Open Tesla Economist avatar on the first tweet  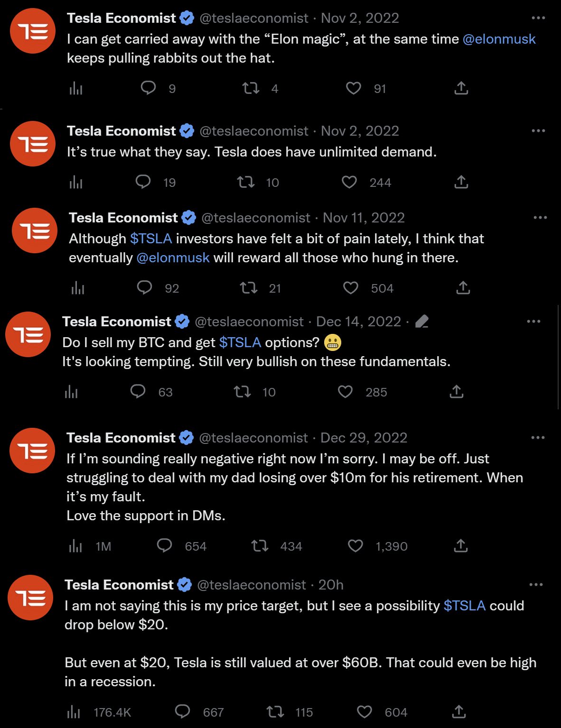tap(33, 31)
